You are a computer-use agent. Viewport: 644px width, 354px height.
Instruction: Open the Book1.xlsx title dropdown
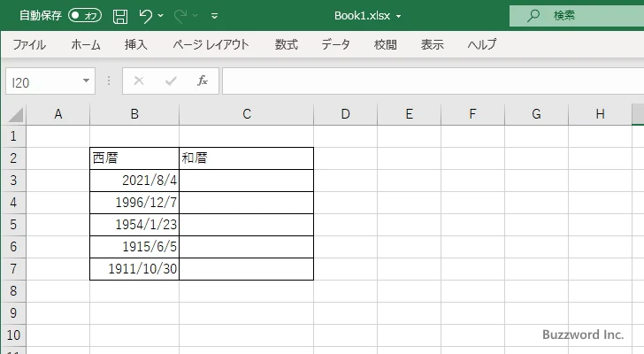(398, 17)
